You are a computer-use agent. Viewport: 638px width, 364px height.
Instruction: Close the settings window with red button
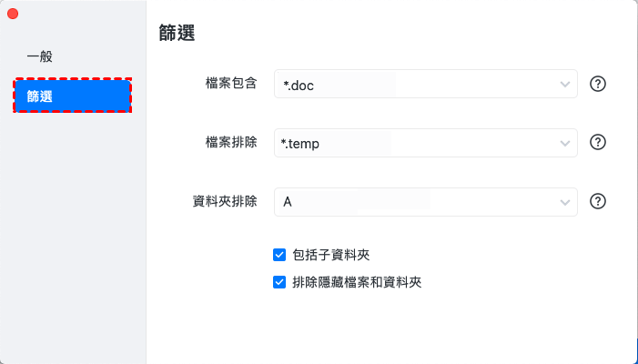point(13,14)
